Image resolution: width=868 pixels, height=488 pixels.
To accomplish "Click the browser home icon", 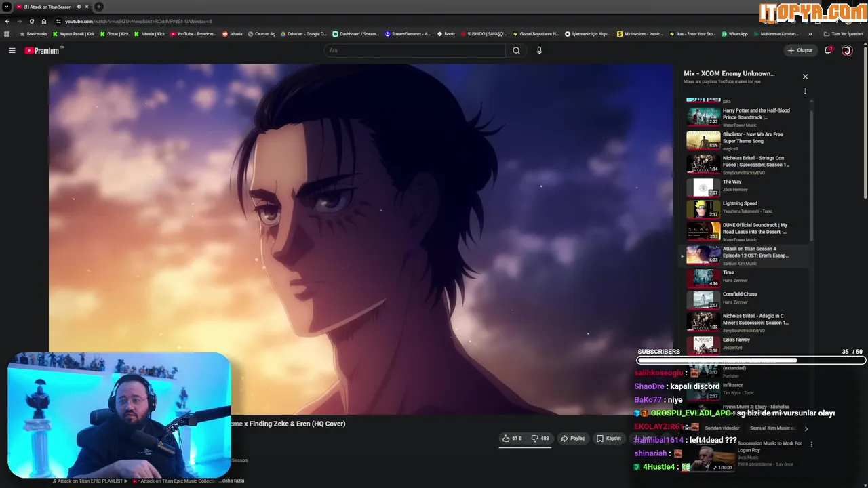I will [44, 21].
